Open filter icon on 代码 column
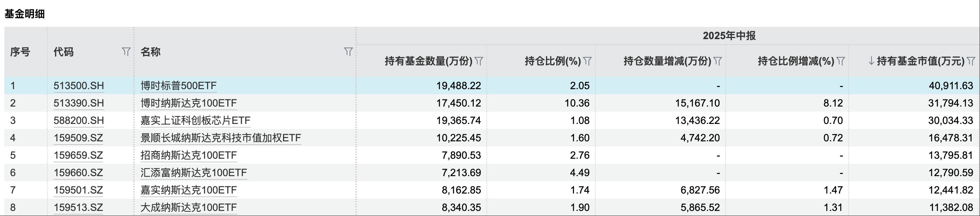Viewport: 980px width, 216px height. pyautogui.click(x=126, y=51)
